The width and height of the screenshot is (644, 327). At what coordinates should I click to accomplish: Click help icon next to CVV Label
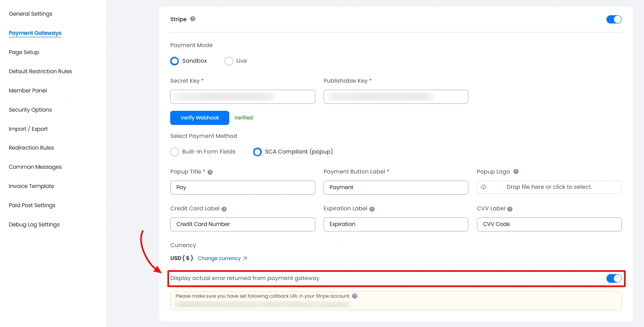click(x=510, y=209)
